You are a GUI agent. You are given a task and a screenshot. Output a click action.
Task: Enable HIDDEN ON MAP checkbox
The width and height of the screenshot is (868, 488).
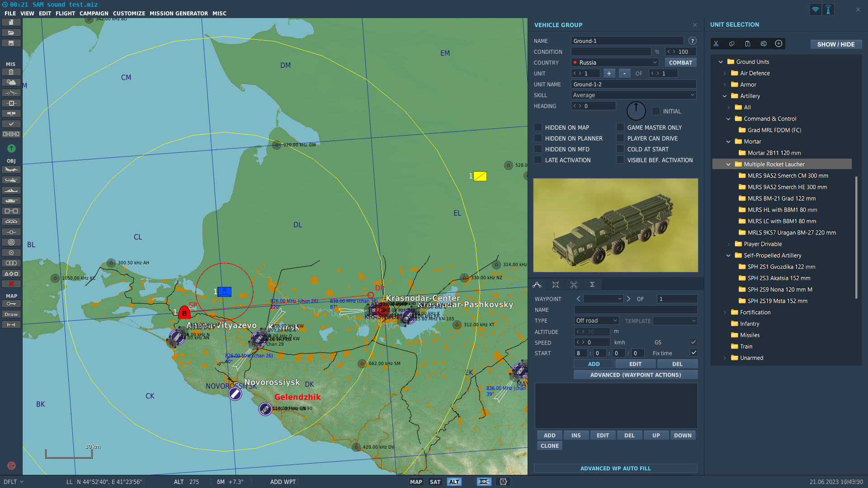(x=538, y=127)
